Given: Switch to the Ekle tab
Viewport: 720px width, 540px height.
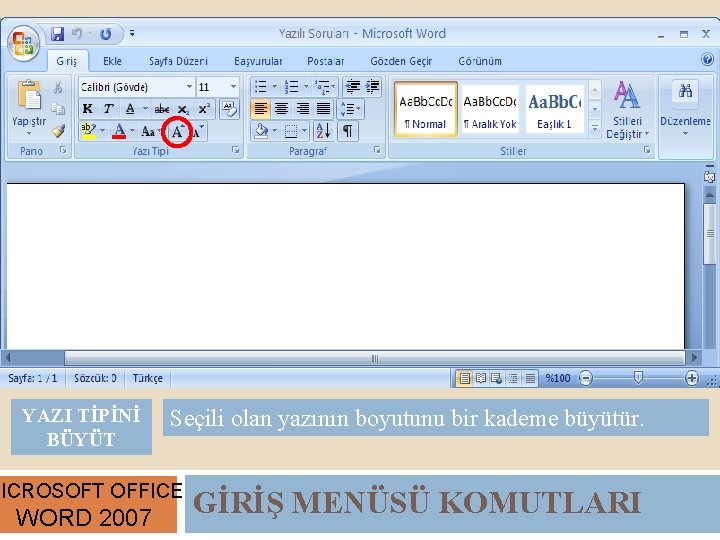Looking at the screenshot, I should pyautogui.click(x=112, y=61).
